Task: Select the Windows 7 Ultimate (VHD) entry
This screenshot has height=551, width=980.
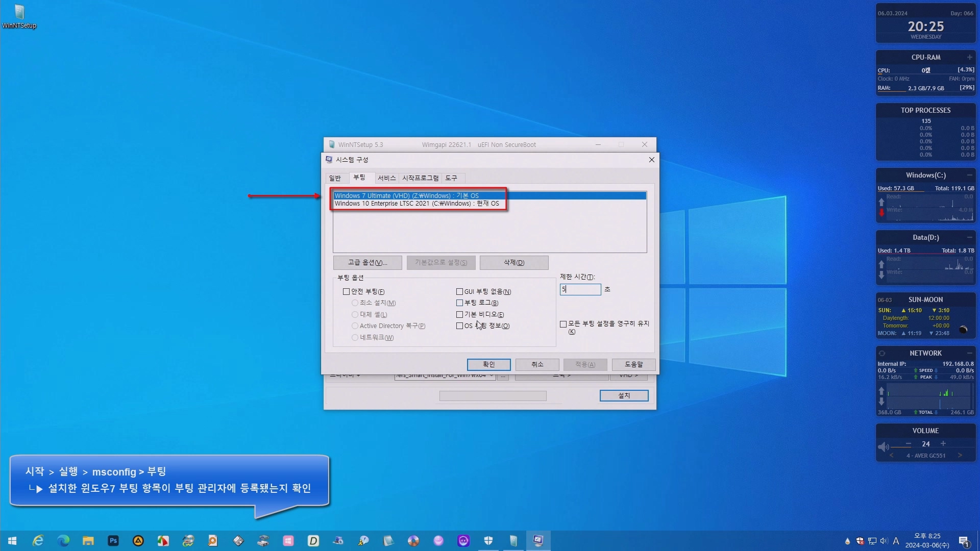Action: (489, 195)
